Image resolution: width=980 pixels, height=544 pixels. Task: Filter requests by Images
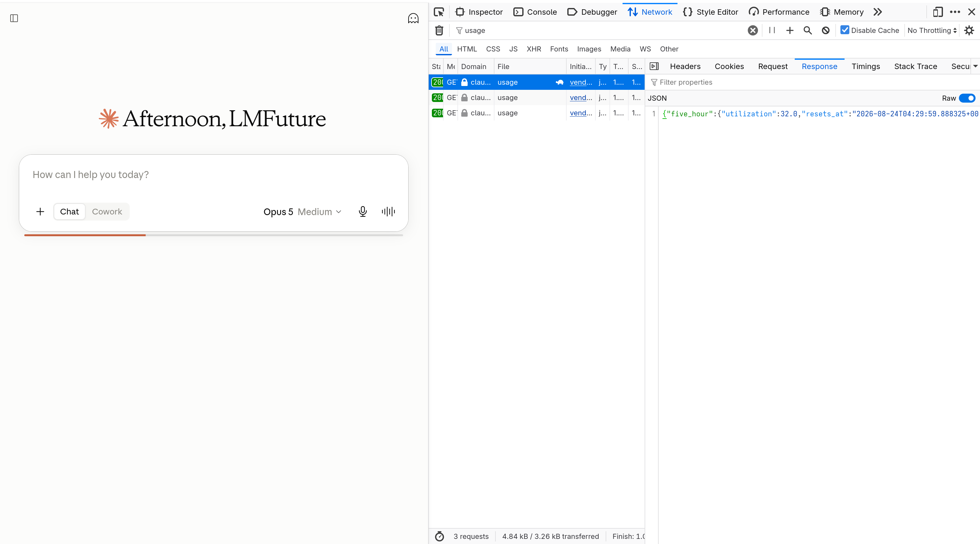tap(589, 49)
